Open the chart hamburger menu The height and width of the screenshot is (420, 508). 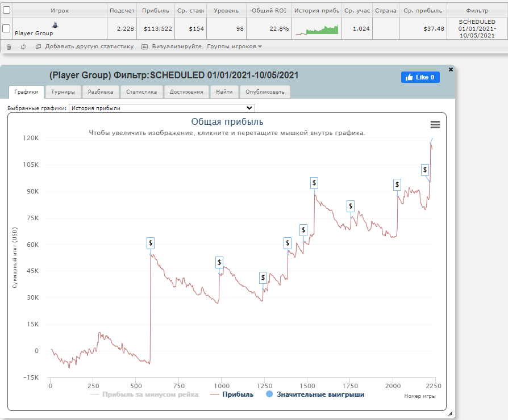[x=435, y=125]
